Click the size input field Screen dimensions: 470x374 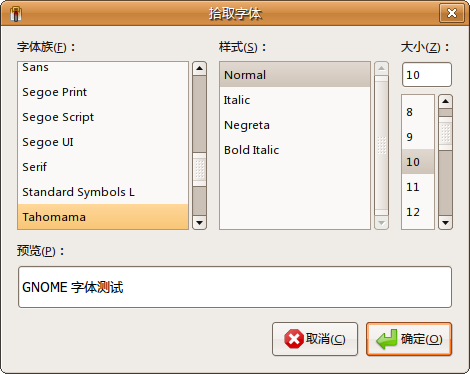(x=427, y=75)
